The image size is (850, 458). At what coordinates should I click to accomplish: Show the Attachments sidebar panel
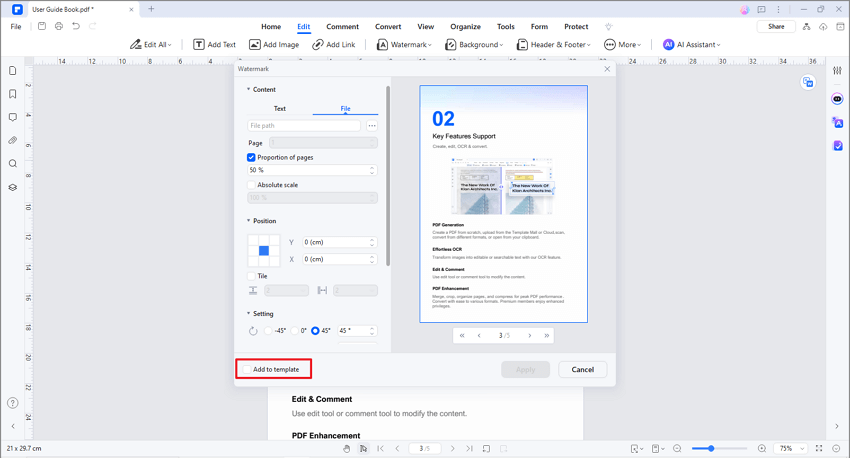click(12, 140)
